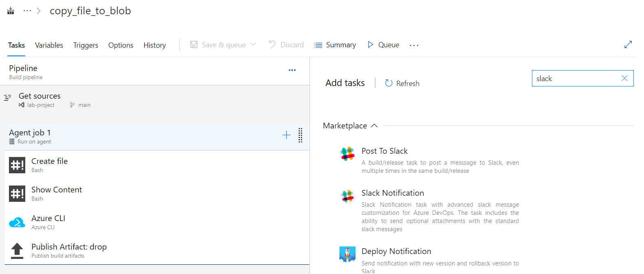This screenshot has height=274, width=644.
Task: Click the Show Content Bash icon
Action: (x=17, y=194)
